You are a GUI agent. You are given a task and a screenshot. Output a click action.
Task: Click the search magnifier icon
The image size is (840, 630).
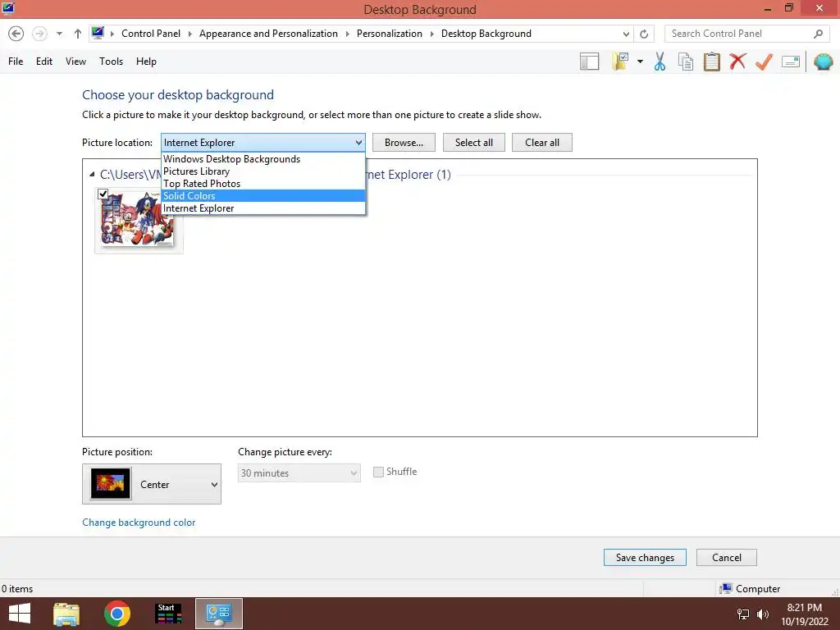[x=818, y=34]
